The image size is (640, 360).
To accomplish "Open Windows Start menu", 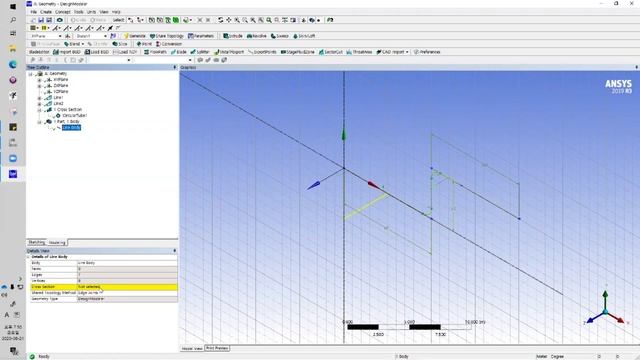I will click(x=13, y=7).
